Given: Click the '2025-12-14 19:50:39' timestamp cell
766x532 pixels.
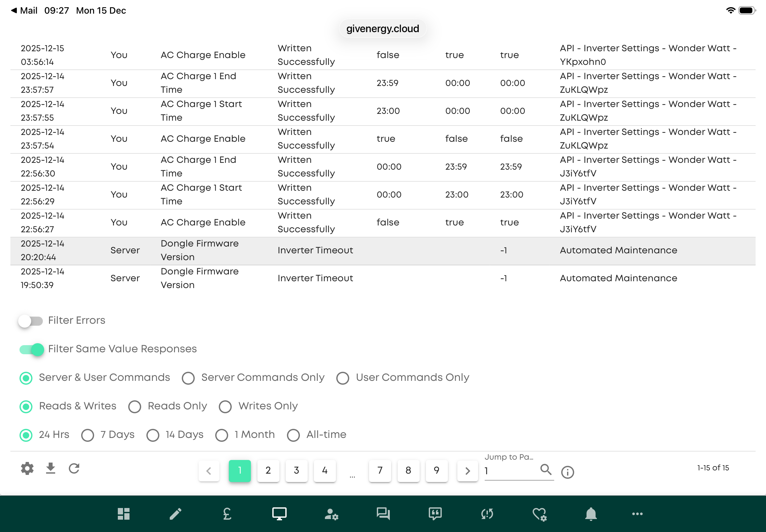Looking at the screenshot, I should tap(42, 278).
